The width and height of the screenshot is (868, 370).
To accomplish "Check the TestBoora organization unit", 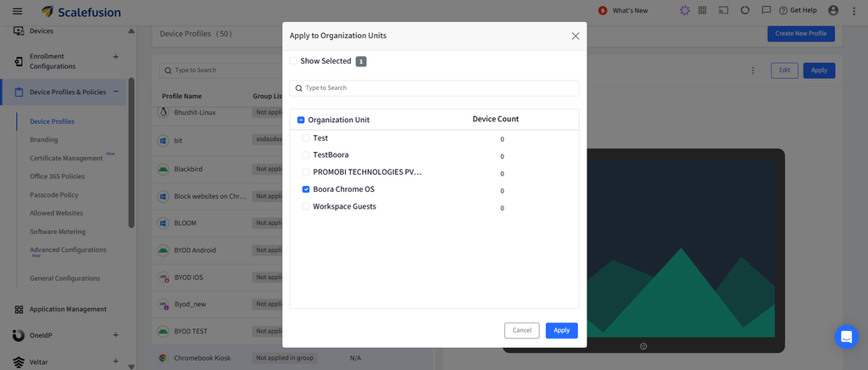I will tap(305, 155).
